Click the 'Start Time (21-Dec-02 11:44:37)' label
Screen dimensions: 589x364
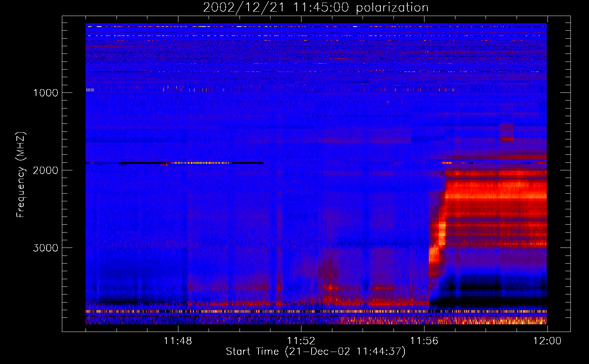tap(316, 352)
